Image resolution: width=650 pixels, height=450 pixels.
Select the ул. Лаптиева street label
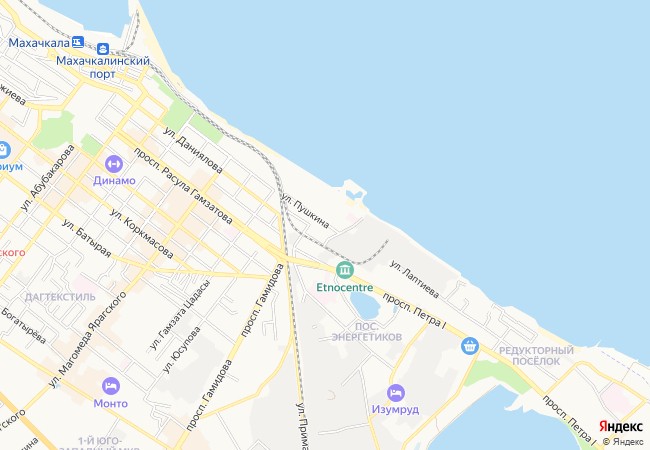click(414, 279)
